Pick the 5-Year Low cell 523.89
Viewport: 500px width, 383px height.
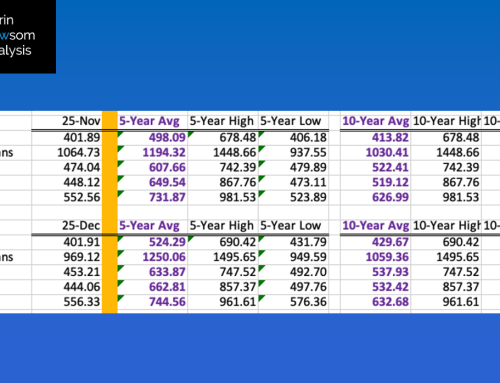click(293, 197)
